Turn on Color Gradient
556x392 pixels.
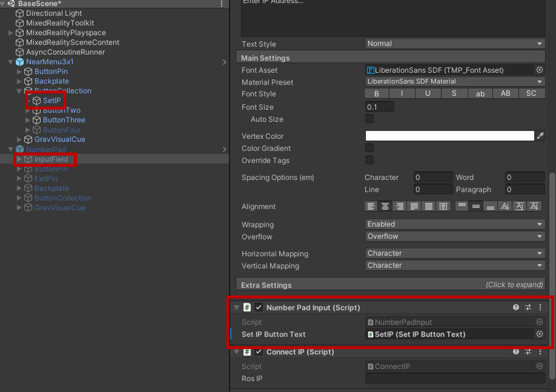point(369,148)
